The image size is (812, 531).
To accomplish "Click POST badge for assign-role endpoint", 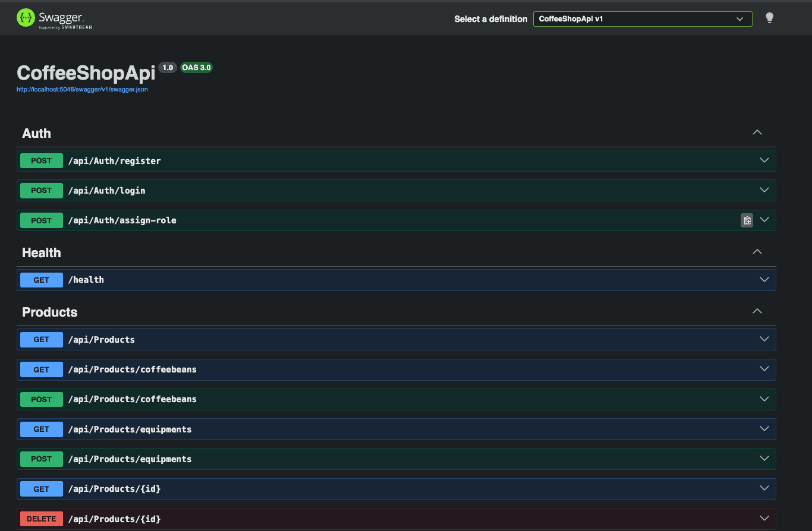I will tap(42, 220).
